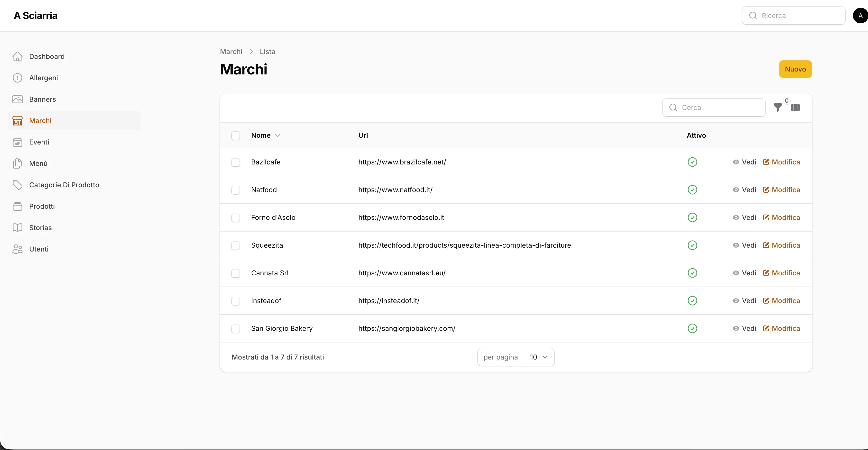The height and width of the screenshot is (450, 868).
Task: Click the Banners image icon
Action: pyautogui.click(x=18, y=99)
